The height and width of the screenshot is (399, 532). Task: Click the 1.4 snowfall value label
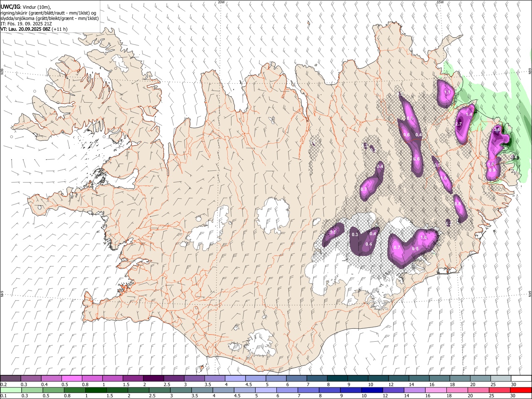[x=469, y=114]
